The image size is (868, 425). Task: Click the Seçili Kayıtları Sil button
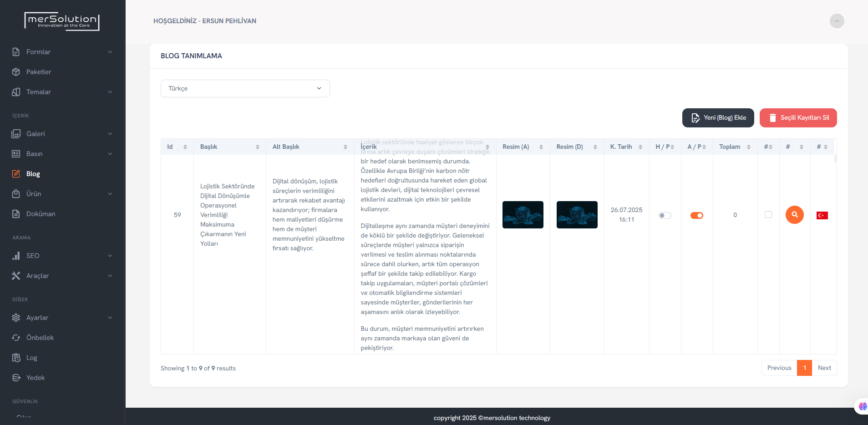pos(798,118)
